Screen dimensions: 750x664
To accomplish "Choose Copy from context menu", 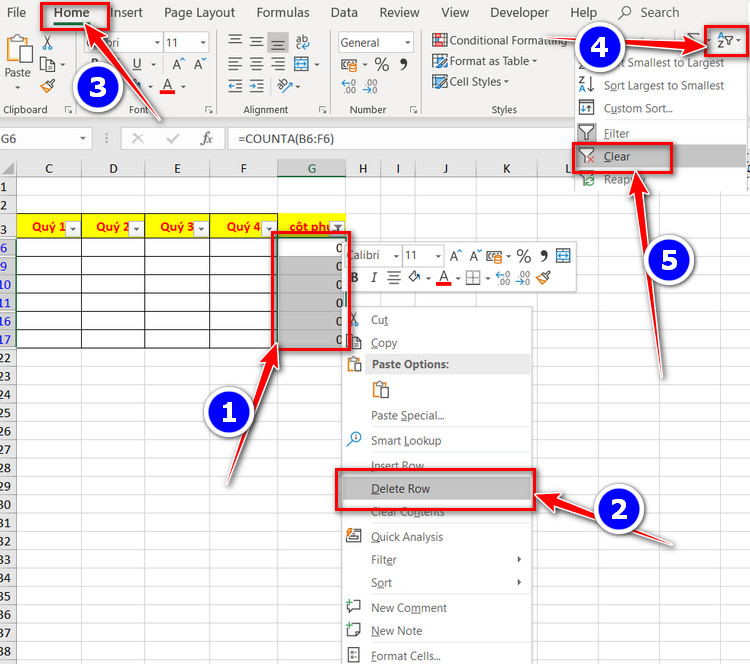I will (x=384, y=343).
